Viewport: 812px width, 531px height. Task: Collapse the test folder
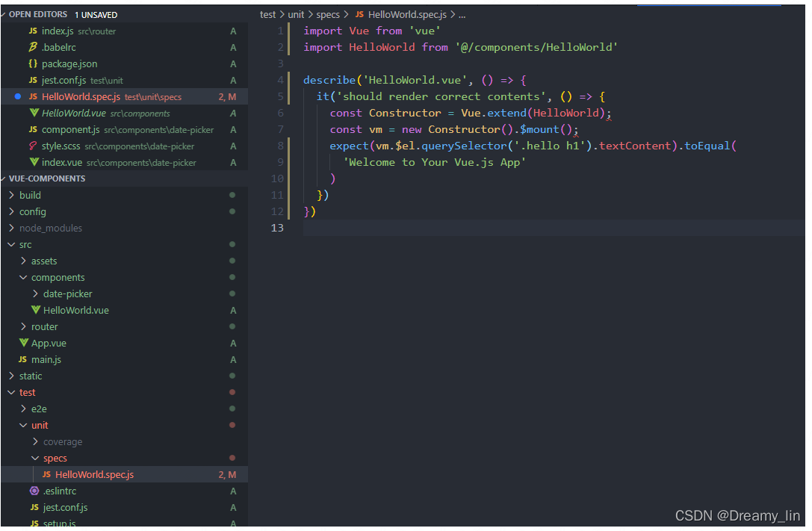[11, 392]
